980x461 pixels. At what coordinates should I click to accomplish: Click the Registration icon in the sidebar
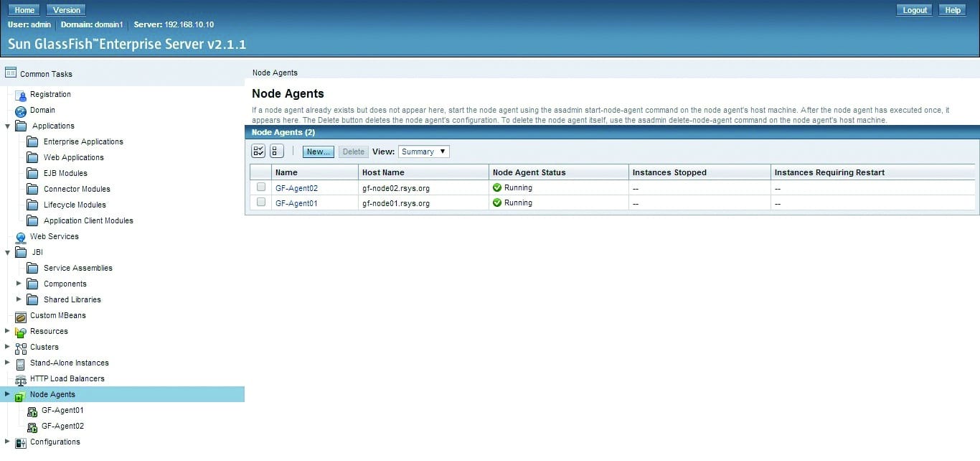(19, 94)
